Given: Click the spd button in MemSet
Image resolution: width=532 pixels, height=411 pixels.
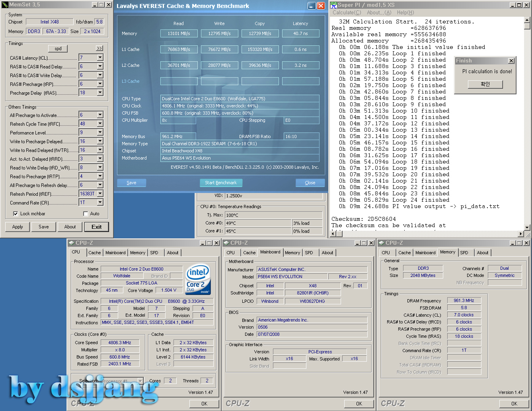Looking at the screenshot, I should 58,49.
